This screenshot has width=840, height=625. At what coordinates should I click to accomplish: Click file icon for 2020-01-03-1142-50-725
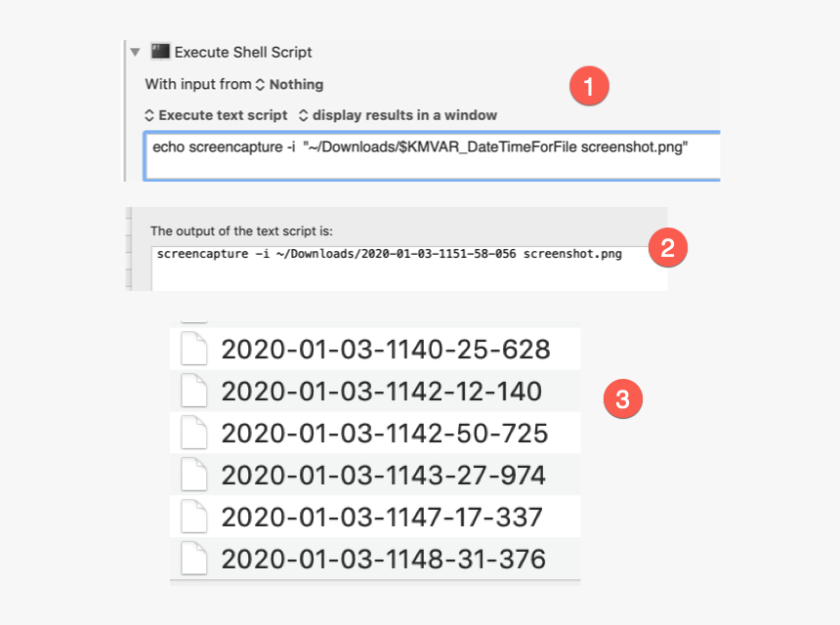pos(195,433)
